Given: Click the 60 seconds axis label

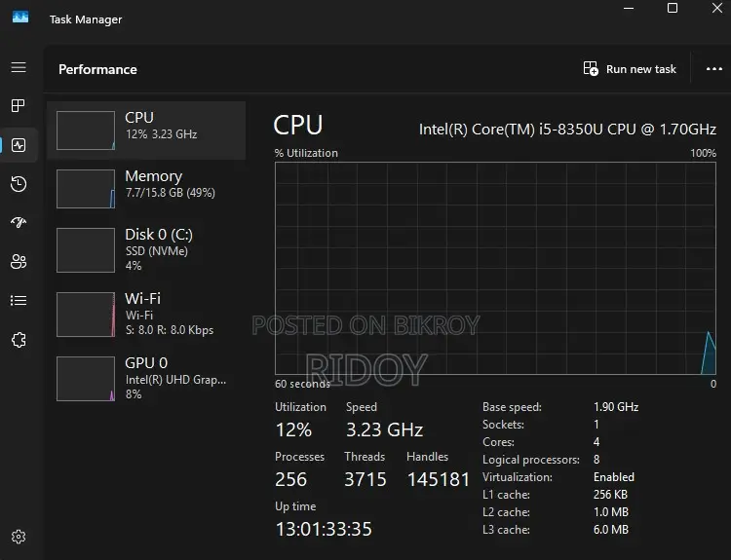Looking at the screenshot, I should point(302,384).
